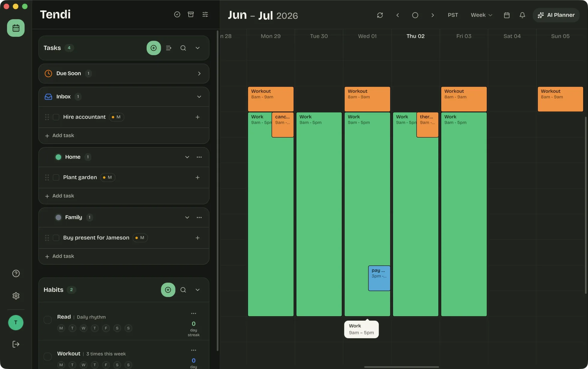Collapse the Inbox section

pos(199,97)
